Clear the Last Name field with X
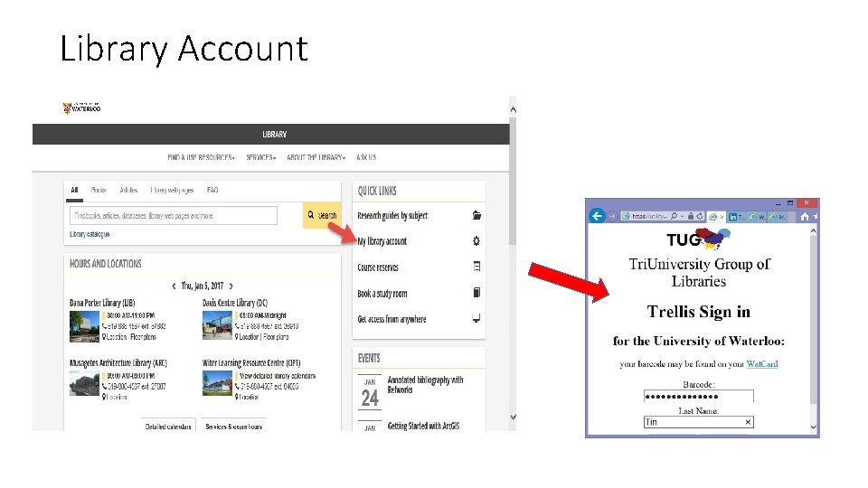The height and width of the screenshot is (488, 868). [x=748, y=422]
